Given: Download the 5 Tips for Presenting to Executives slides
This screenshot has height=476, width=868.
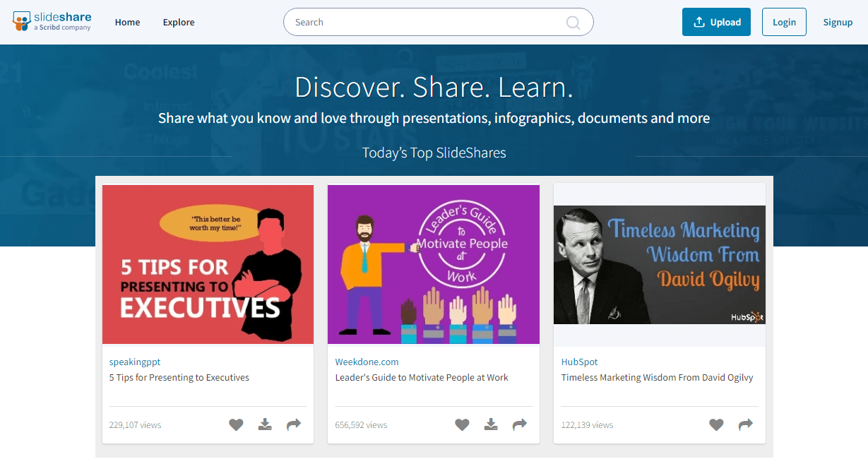Looking at the screenshot, I should click(x=265, y=424).
